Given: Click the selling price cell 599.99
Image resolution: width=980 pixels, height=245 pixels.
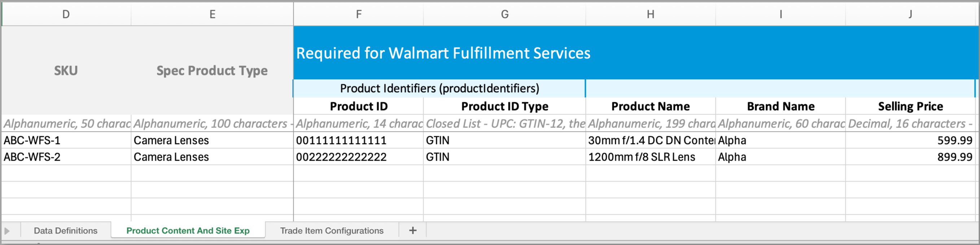Looking at the screenshot, I should tap(910, 140).
